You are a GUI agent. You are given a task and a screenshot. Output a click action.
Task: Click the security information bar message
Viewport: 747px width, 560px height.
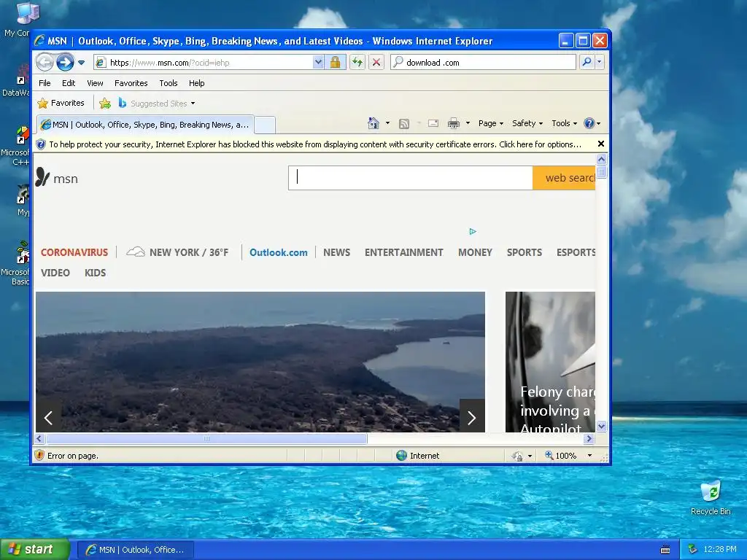[315, 144]
